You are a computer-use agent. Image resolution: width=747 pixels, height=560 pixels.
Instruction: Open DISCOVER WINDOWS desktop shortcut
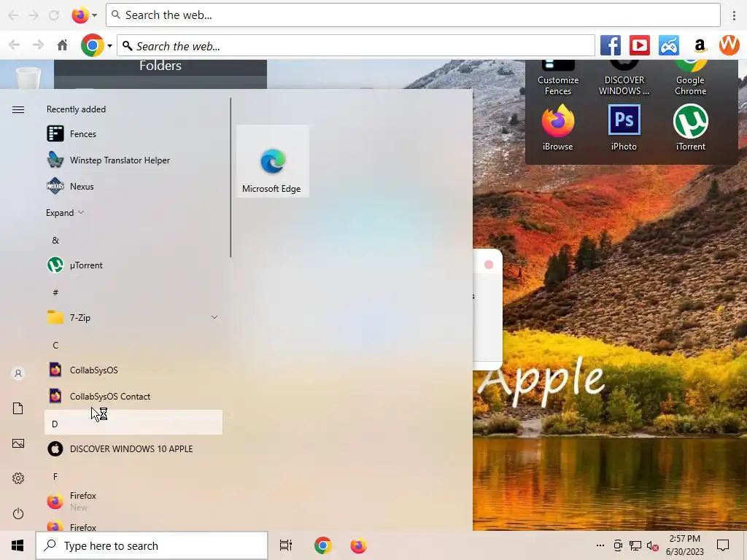coord(624,78)
